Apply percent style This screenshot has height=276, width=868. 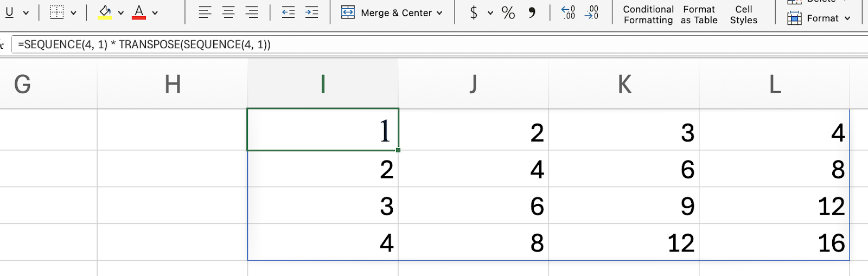(x=508, y=12)
